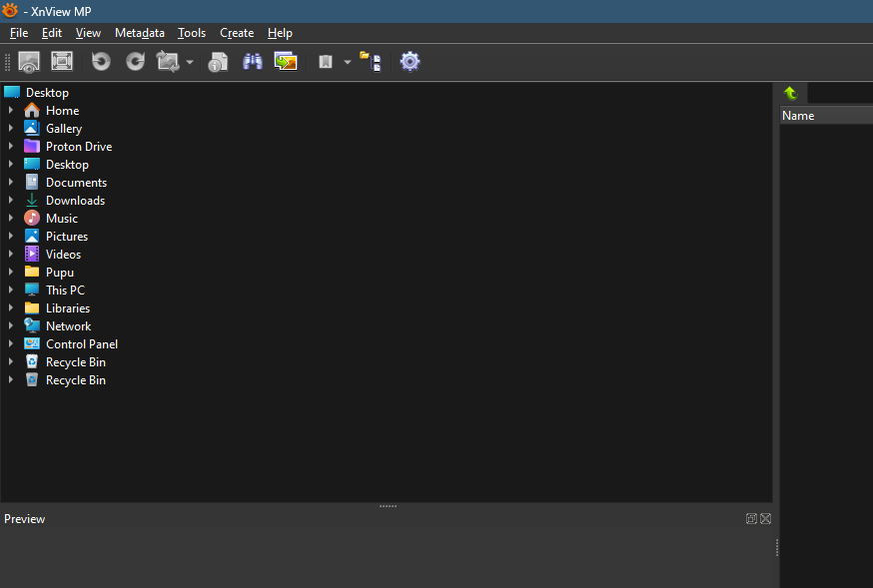The image size is (873, 588).
Task: Click the Pupu folder icon
Action: coord(32,272)
